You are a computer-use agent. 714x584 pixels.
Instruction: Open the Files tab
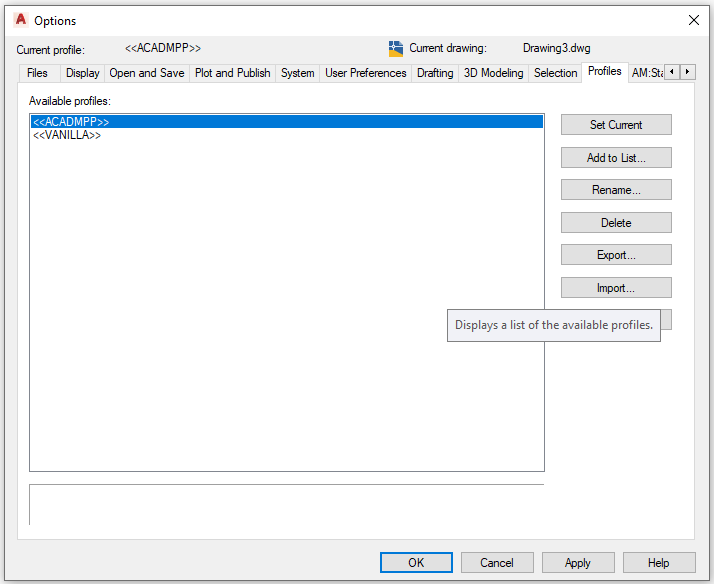(x=37, y=73)
